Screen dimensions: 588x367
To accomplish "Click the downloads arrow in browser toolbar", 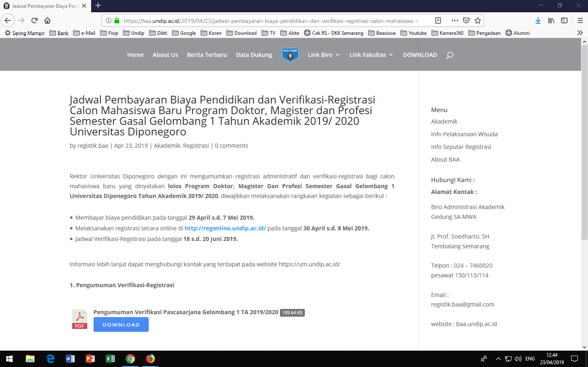I will click(538, 20).
